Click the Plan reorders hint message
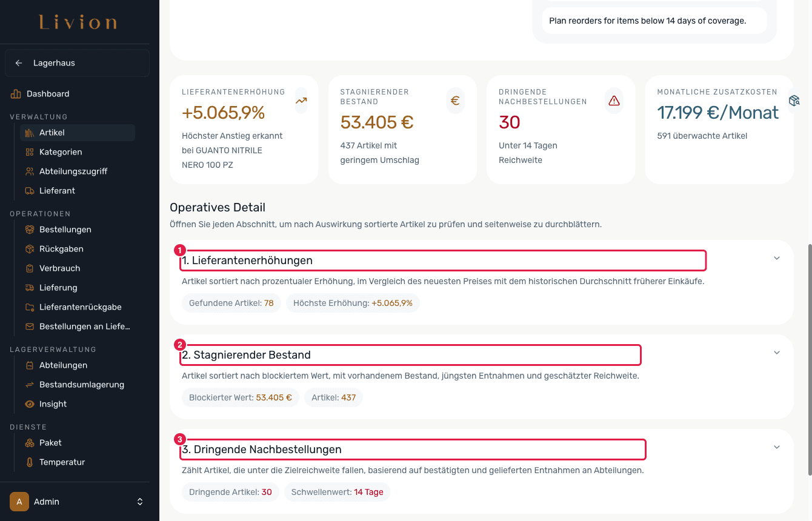This screenshot has height=521, width=812. pyautogui.click(x=654, y=21)
